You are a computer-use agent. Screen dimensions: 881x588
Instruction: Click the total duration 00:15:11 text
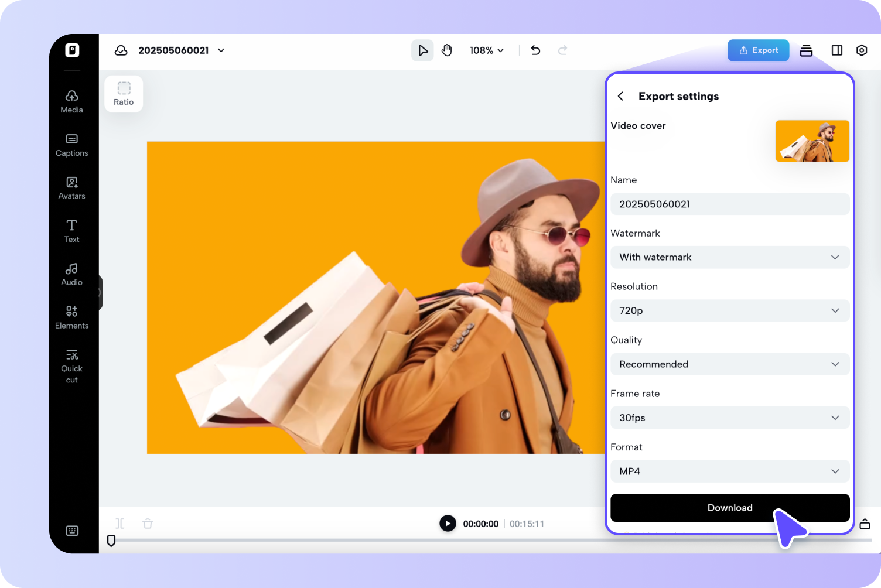[x=527, y=524]
